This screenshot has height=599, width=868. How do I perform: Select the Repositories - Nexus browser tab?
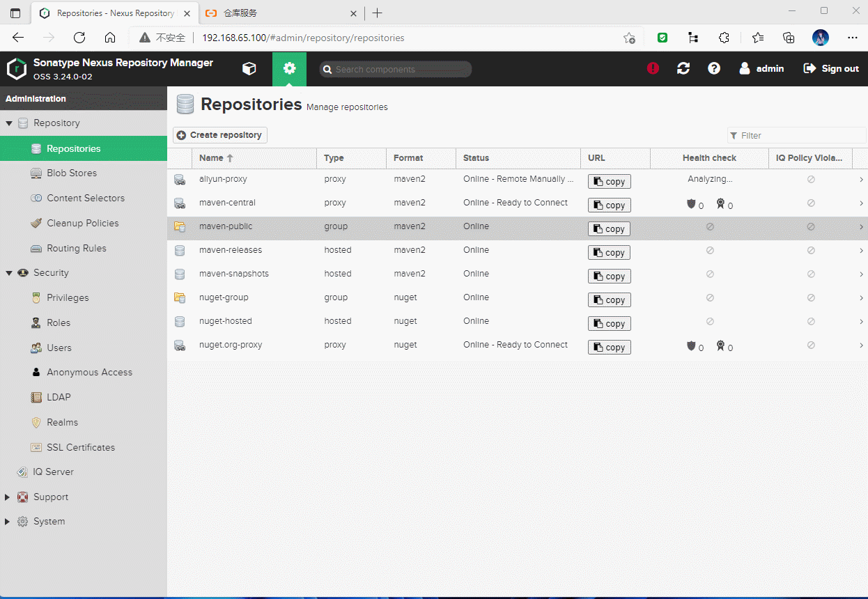coord(116,13)
